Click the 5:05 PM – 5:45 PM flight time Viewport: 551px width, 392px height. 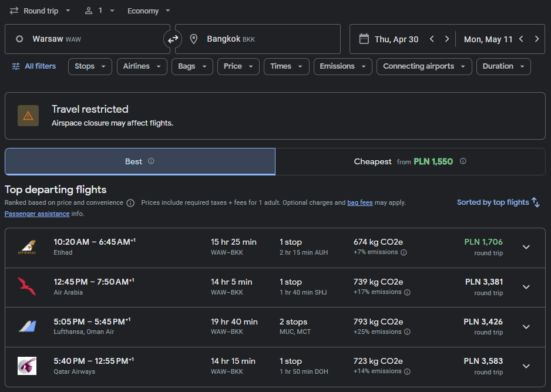[92, 322]
